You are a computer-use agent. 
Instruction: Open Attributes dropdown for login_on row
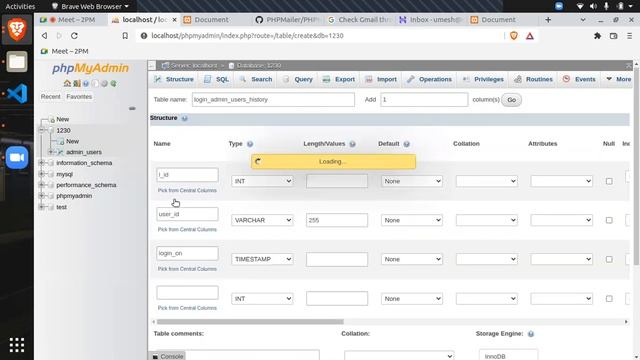point(562,260)
